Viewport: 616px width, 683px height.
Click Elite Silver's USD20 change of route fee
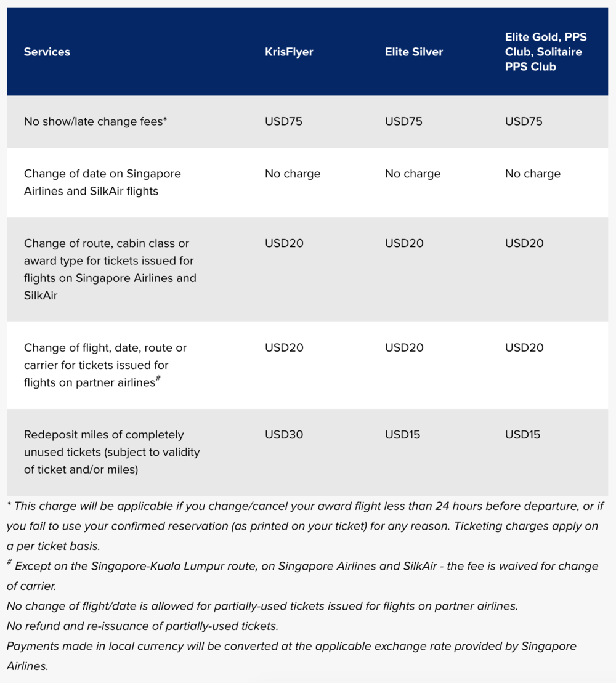pyautogui.click(x=404, y=243)
